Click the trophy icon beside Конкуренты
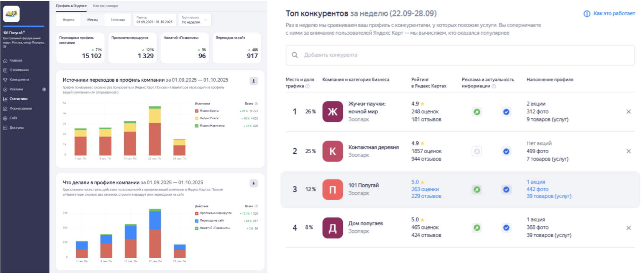This screenshot has height=274, width=644. (5, 80)
